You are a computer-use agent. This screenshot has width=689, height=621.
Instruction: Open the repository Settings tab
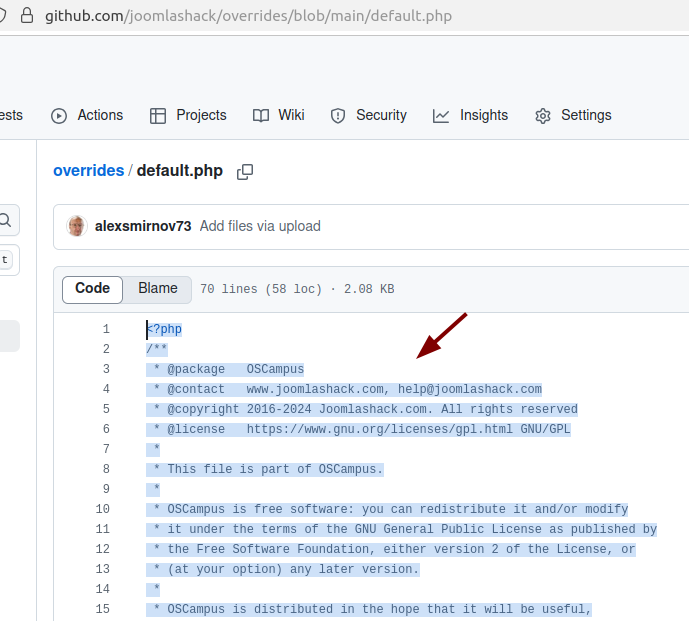click(x=573, y=115)
